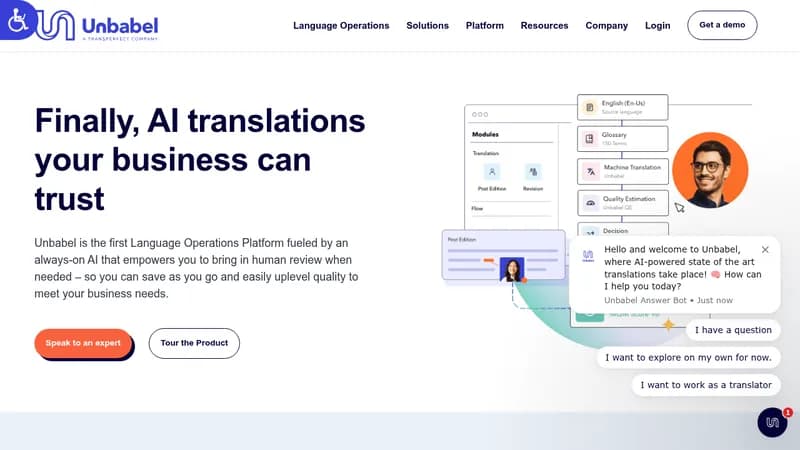Click the Get a demo button
The height and width of the screenshot is (450, 800).
tap(722, 25)
